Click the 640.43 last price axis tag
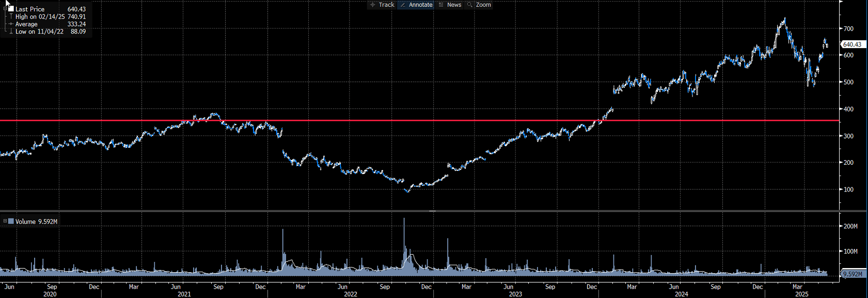Screen dimensions: 868x298 [x=852, y=44]
